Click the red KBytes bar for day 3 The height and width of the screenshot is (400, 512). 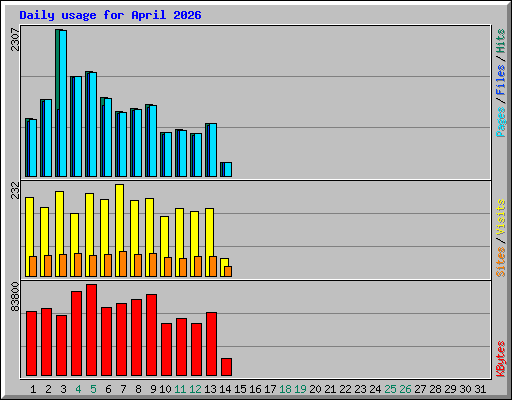tap(61, 346)
